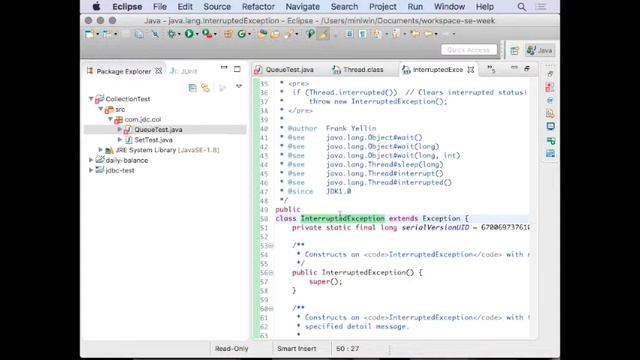Open the macOS Notification Center icon
This screenshot has width=640, height=360.
click(541, 7)
